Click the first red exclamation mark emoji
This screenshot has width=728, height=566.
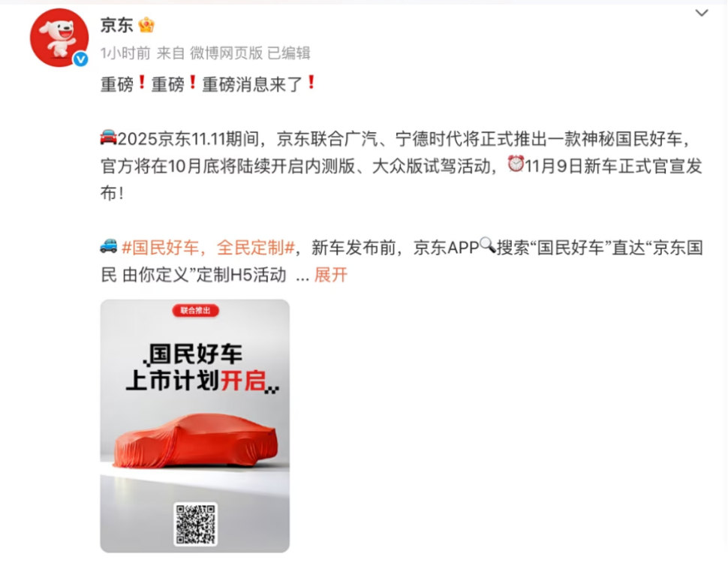tap(142, 83)
